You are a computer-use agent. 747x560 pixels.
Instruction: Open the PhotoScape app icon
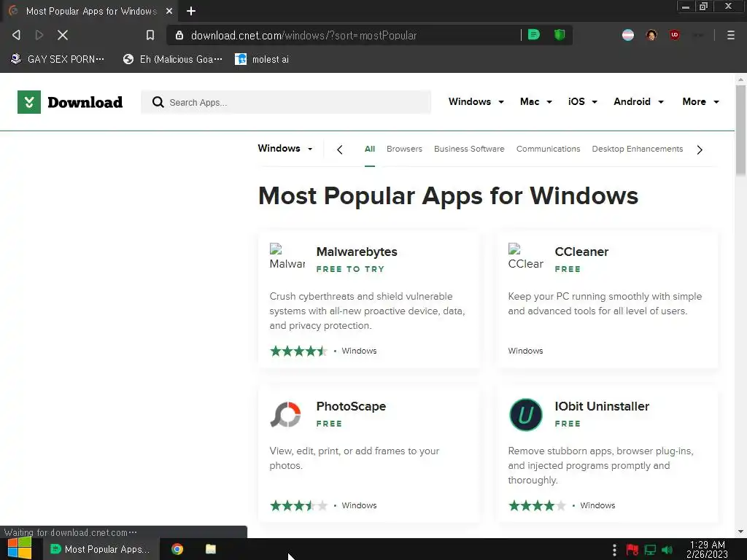point(285,415)
